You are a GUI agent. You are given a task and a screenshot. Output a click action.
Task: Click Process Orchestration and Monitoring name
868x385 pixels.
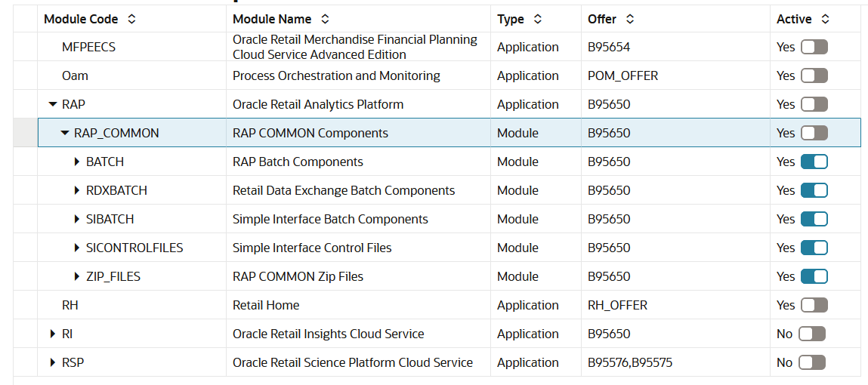click(337, 75)
